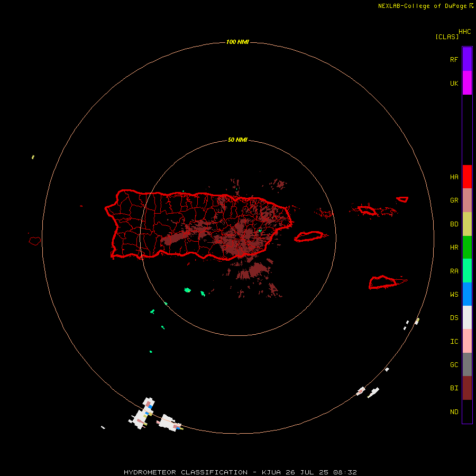The width and height of the screenshot is (476, 476).
Task: Click the HHC legend title
Action: (x=464, y=32)
